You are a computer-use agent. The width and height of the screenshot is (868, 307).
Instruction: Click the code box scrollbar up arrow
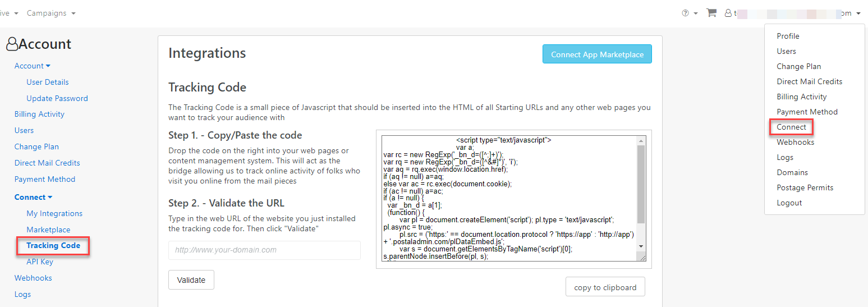click(x=641, y=140)
